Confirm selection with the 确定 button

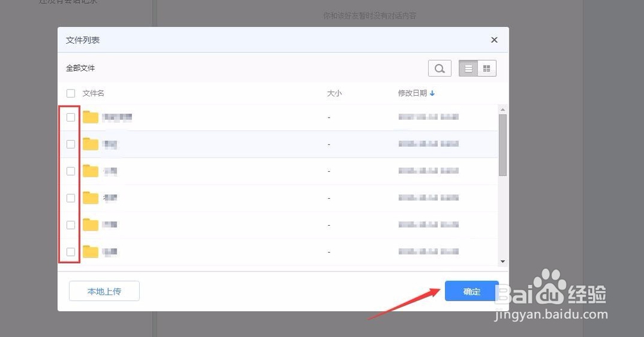point(471,291)
